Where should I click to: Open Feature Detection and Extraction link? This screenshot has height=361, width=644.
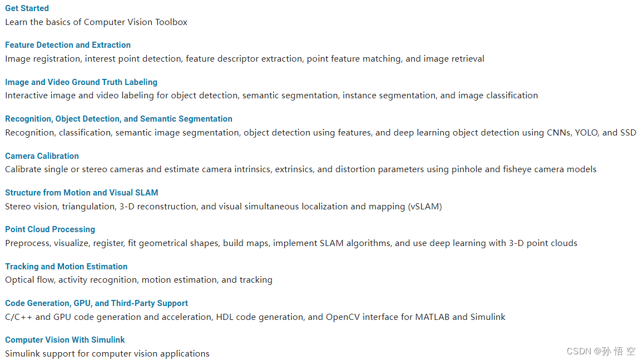[x=68, y=45]
